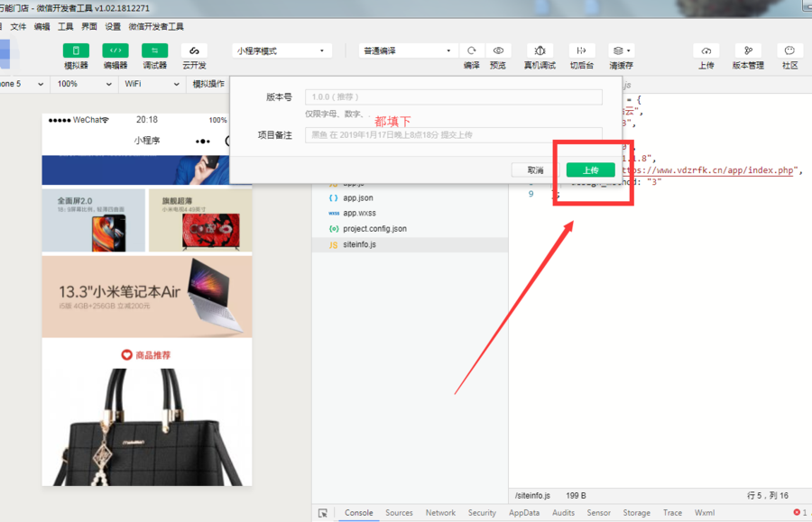The image size is (812, 522).
Task: Open the 界面 menu
Action: click(x=89, y=27)
